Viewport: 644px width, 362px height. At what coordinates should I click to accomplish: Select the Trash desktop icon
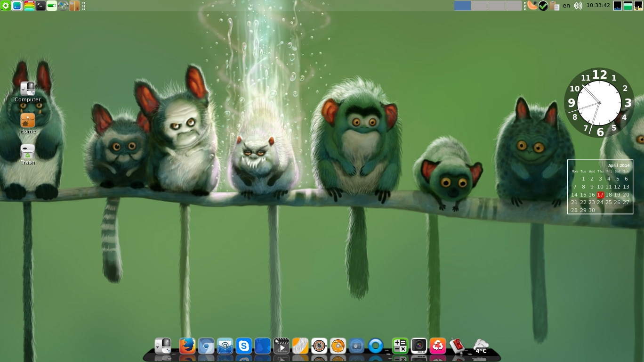click(x=28, y=155)
